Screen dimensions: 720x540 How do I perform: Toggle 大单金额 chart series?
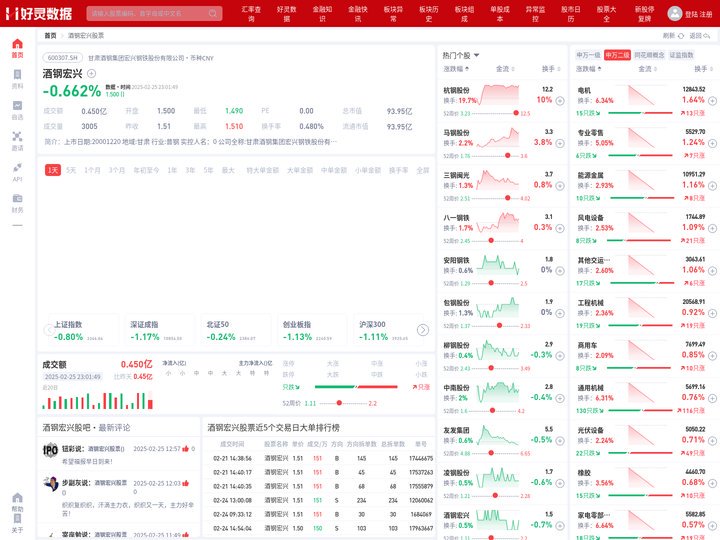click(x=300, y=170)
